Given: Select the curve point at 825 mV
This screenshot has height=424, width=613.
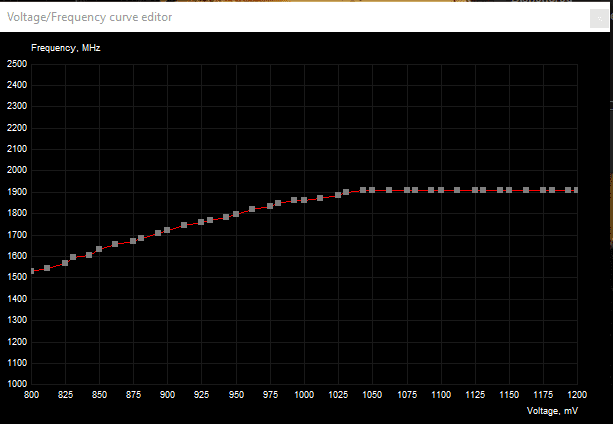Looking at the screenshot, I should pos(65,263).
